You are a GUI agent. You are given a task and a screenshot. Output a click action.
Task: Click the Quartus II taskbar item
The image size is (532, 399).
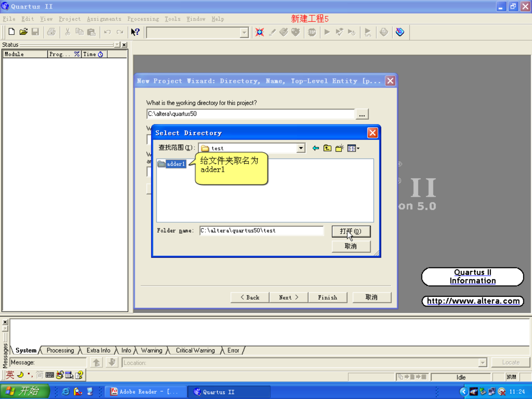[x=229, y=392]
